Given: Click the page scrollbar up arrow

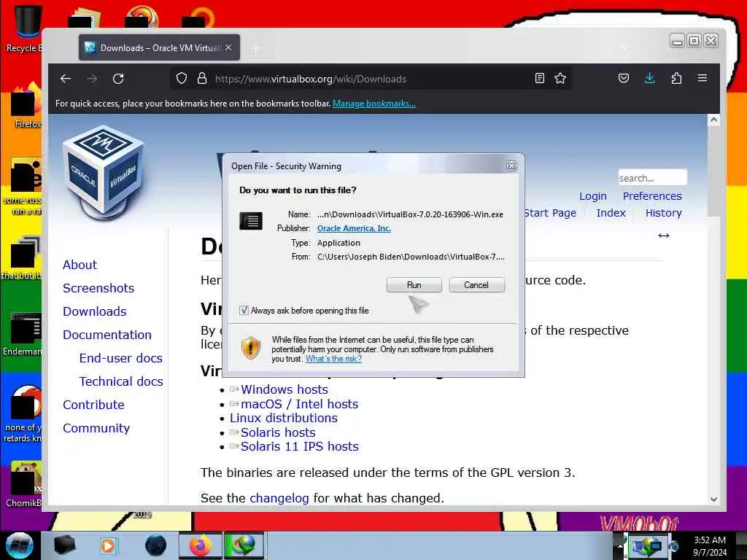Looking at the screenshot, I should (x=713, y=120).
